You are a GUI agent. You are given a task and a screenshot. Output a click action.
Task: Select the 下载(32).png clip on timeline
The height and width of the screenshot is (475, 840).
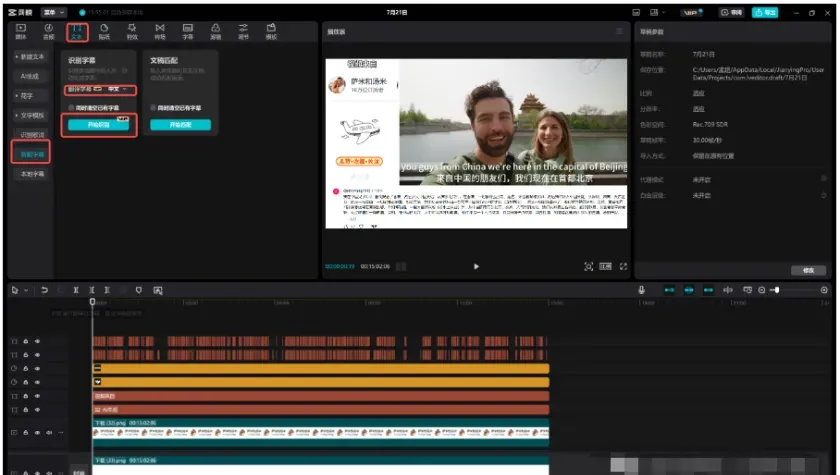tap(321, 433)
